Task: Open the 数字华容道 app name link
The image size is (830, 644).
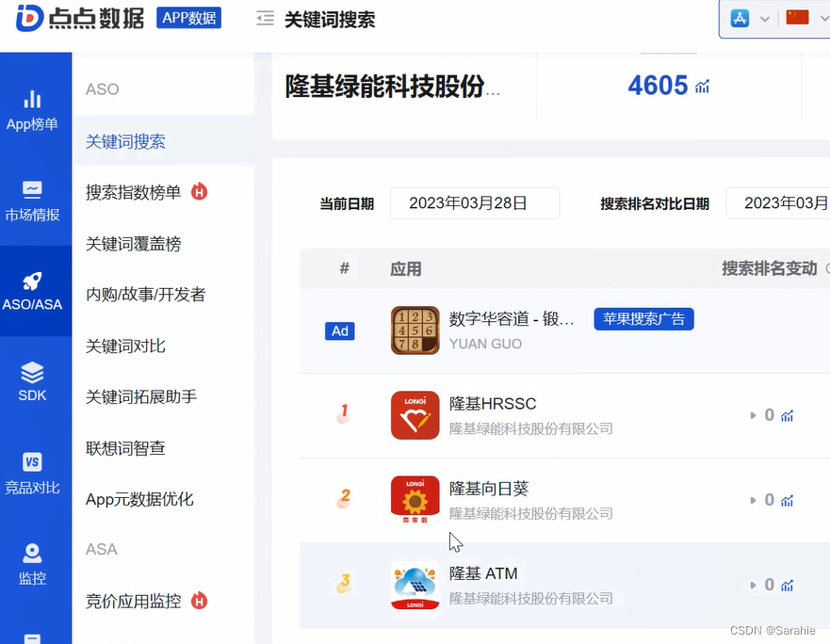Action: tap(512, 319)
